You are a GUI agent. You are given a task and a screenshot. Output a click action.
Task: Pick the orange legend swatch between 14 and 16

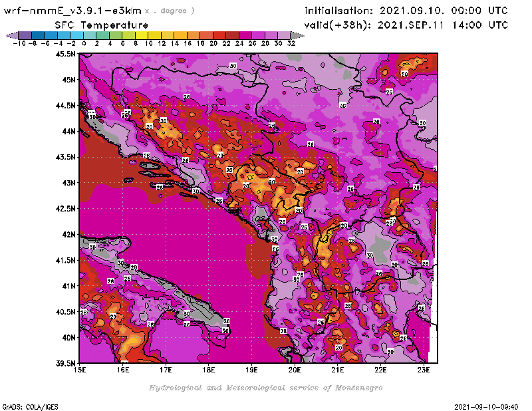[x=180, y=35]
